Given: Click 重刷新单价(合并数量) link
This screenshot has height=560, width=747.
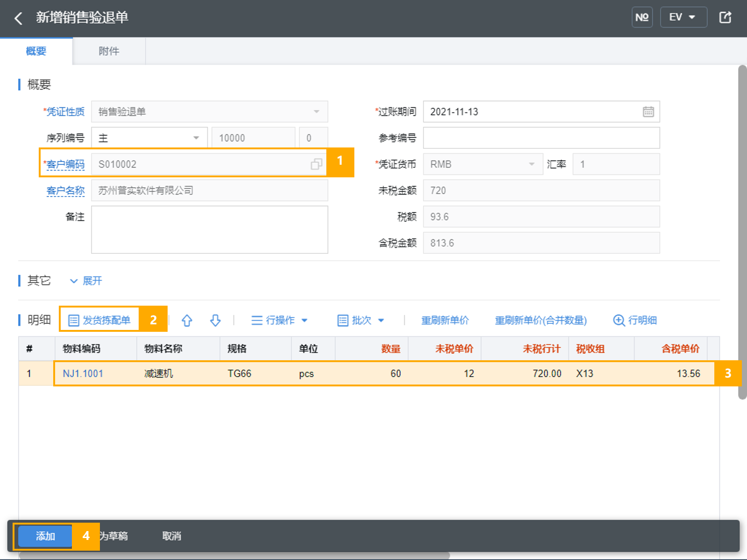Looking at the screenshot, I should tap(541, 320).
